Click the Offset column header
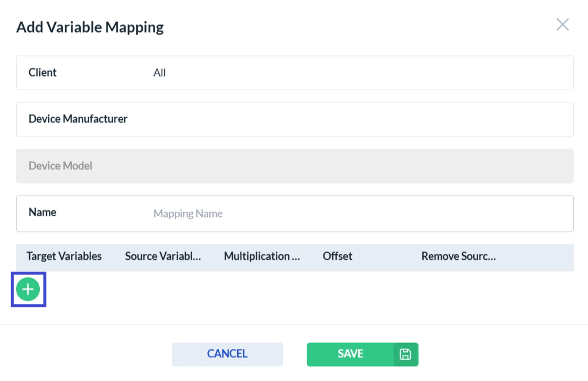The height and width of the screenshot is (381, 588). [337, 256]
